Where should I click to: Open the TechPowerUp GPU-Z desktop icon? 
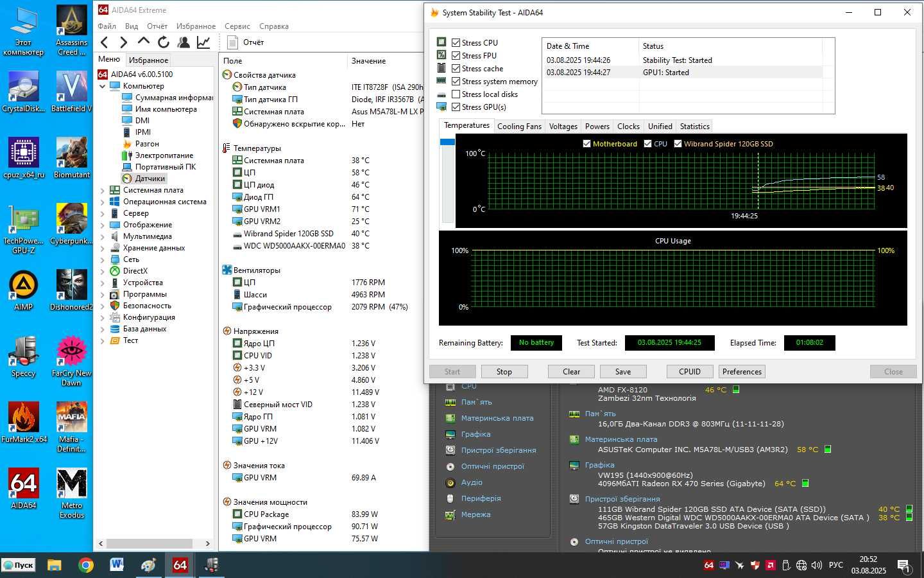click(x=24, y=229)
